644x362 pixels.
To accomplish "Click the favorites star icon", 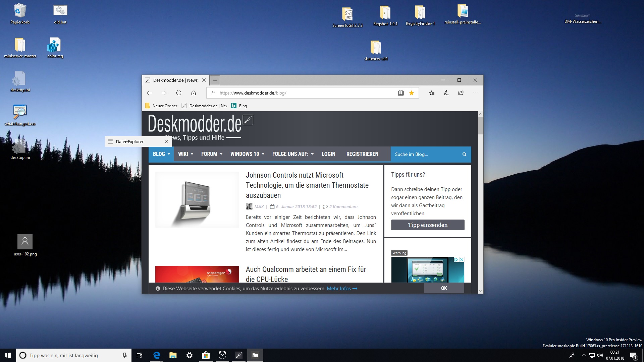I will tap(412, 93).
